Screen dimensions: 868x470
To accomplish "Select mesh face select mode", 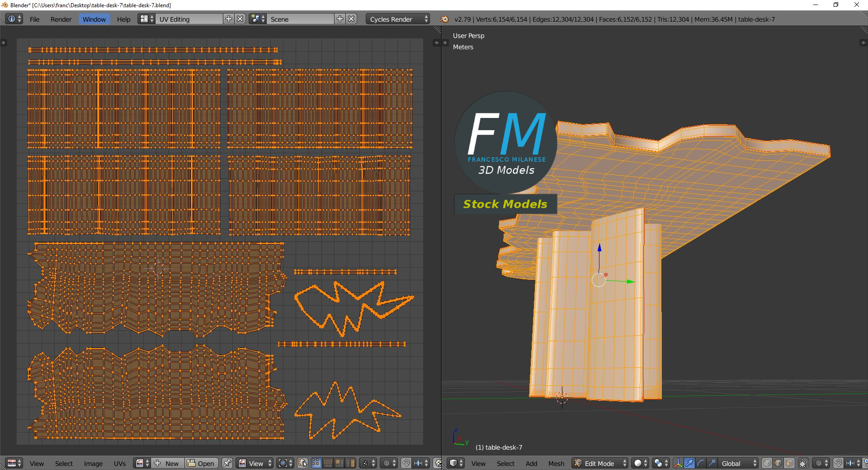I will [789, 463].
